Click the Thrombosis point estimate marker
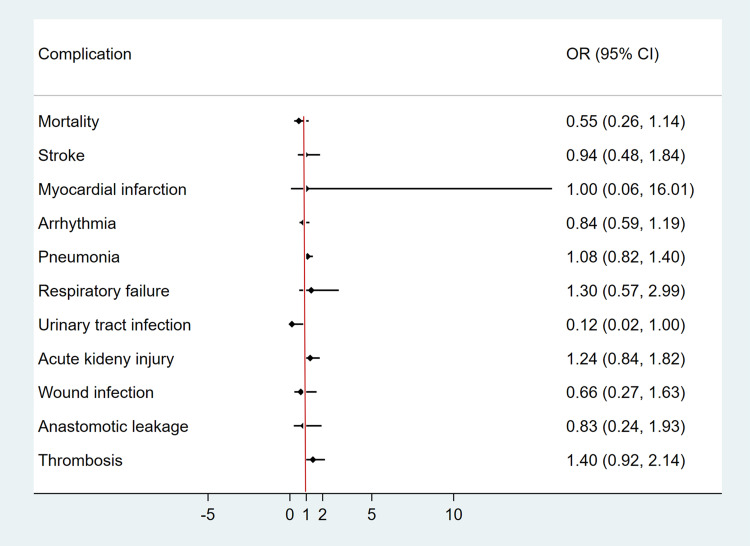The image size is (750, 546). pyautogui.click(x=312, y=460)
